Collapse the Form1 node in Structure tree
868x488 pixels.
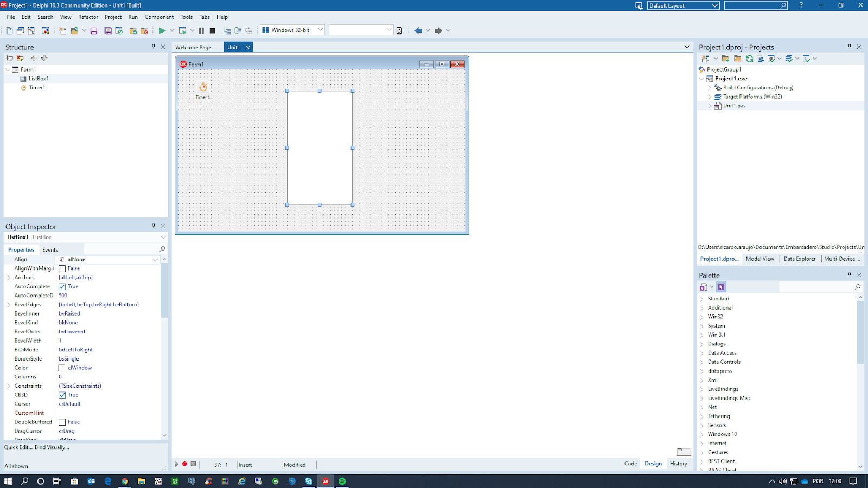click(8, 69)
